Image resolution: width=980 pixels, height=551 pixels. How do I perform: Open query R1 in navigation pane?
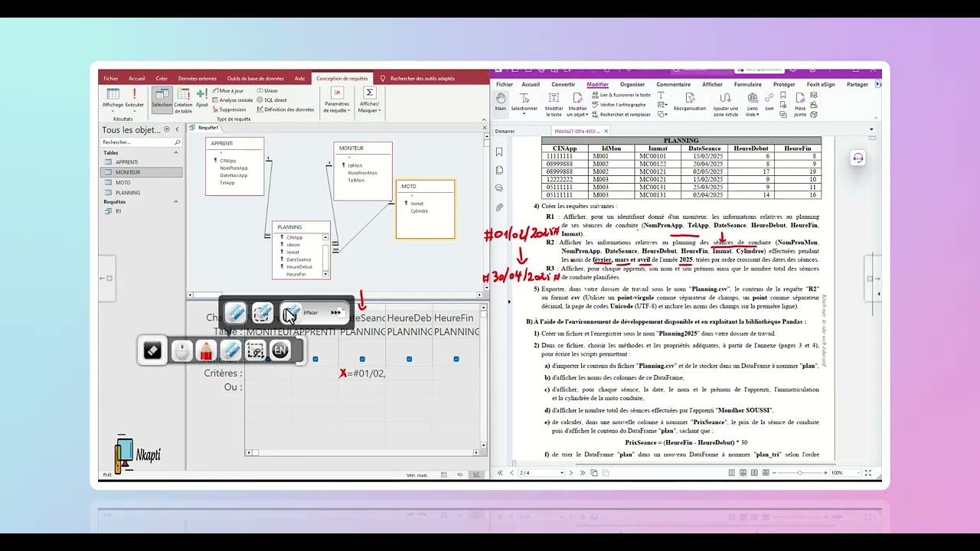[119, 210]
